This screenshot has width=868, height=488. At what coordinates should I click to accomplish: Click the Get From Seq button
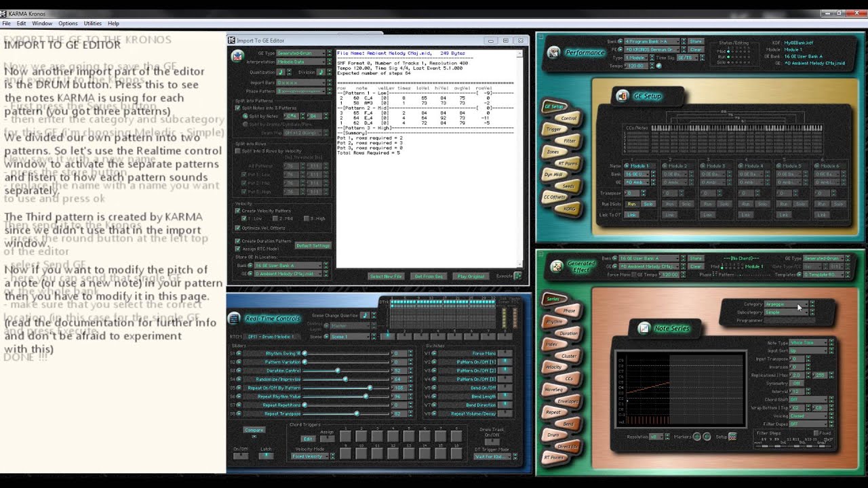coord(429,277)
